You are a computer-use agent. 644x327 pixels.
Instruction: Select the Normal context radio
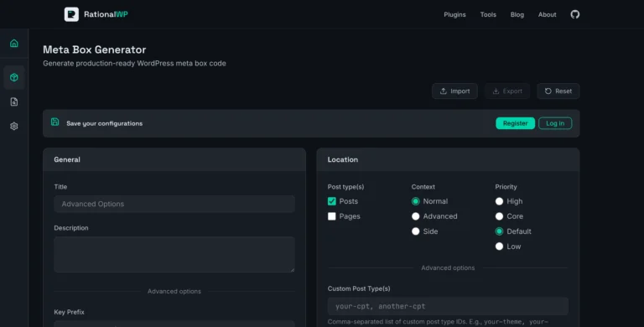point(416,201)
